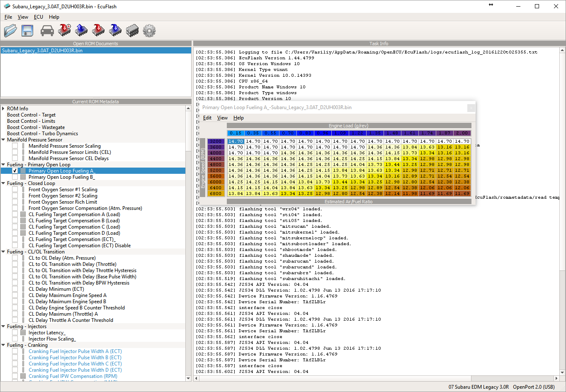
Task: Collapse the Manifold Pressure Sensor group
Action: [x=3, y=140]
